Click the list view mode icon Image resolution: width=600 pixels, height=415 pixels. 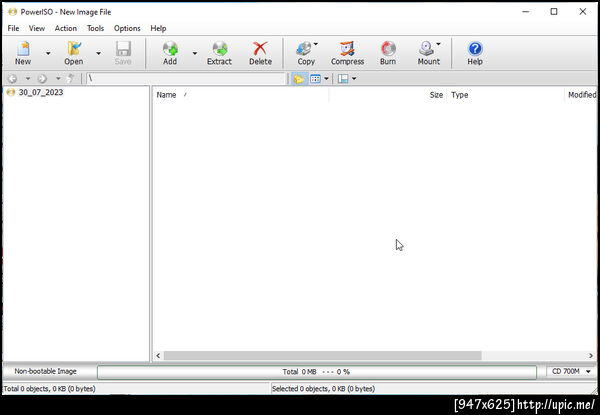[315, 79]
